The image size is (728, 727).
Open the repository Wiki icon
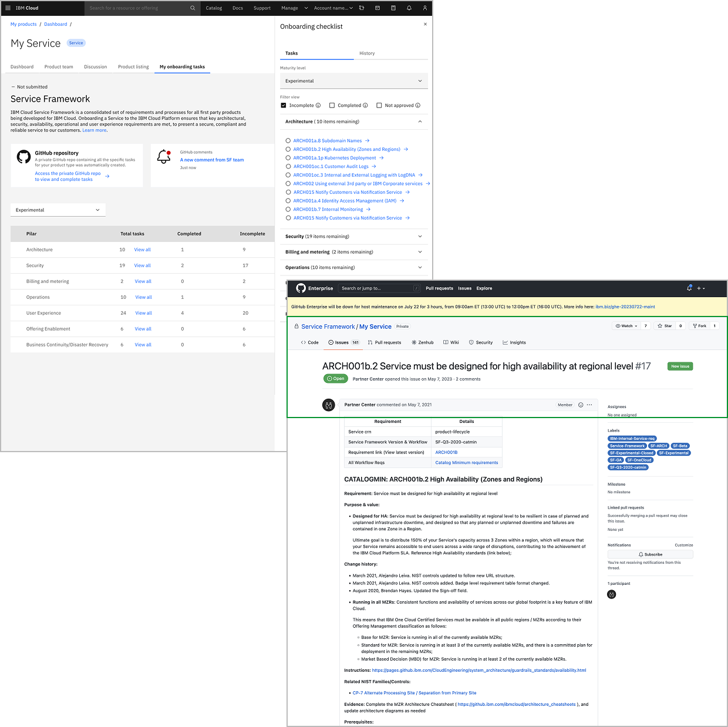(444, 342)
